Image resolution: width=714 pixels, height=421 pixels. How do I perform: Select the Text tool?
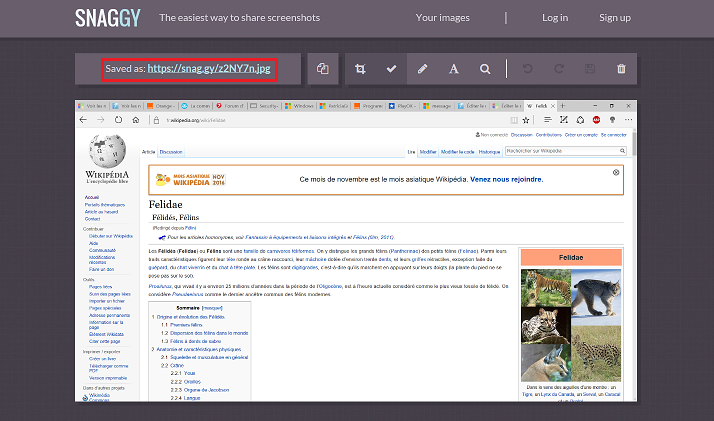[453, 69]
